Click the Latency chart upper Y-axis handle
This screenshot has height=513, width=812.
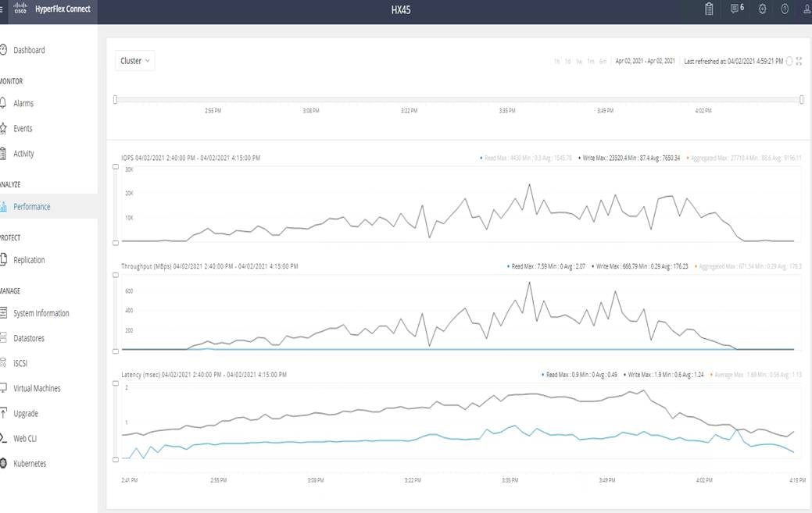click(116, 383)
